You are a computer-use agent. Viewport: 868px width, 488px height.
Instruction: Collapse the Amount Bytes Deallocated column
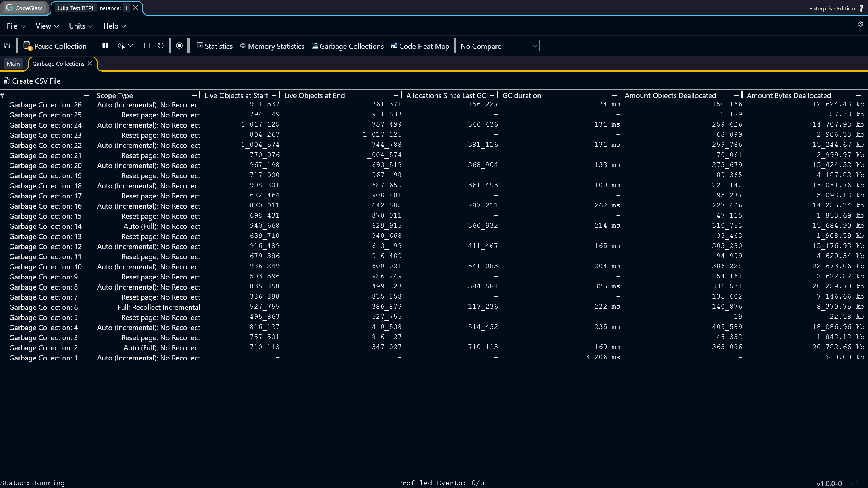[859, 95]
